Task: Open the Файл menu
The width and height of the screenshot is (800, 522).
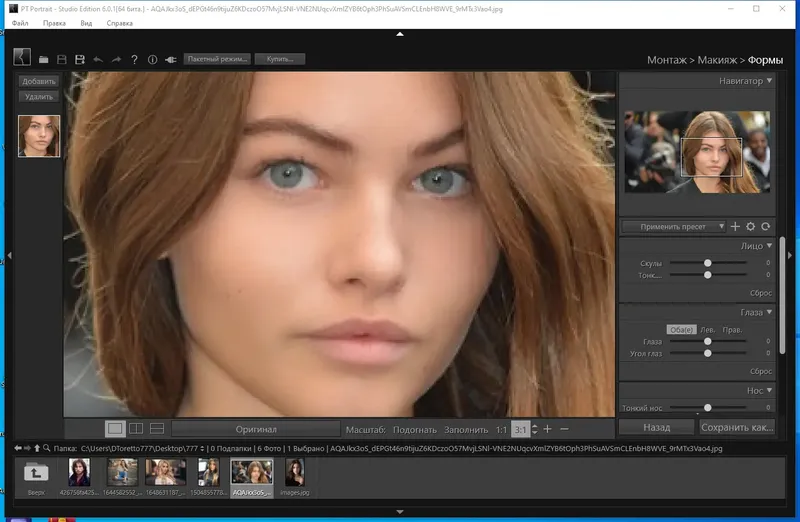Action: pyautogui.click(x=20, y=22)
